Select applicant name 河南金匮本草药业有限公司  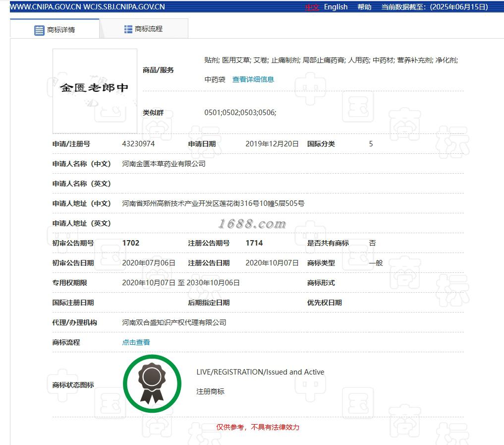164,164
